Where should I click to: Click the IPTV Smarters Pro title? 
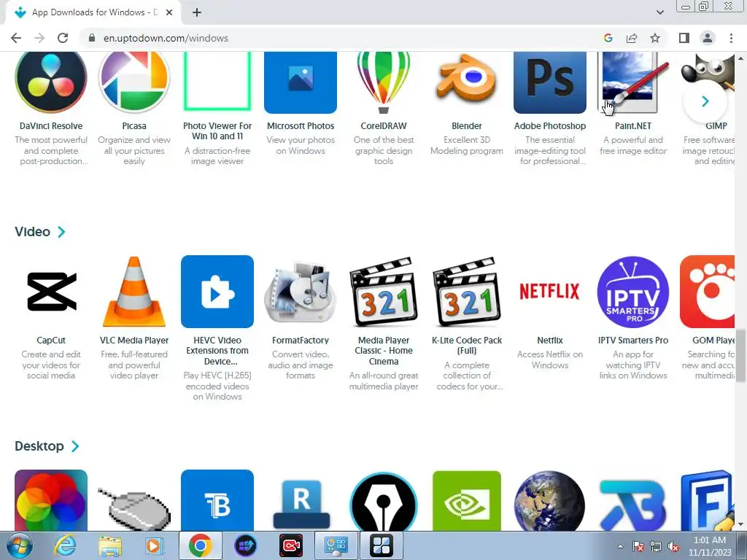pyautogui.click(x=633, y=340)
